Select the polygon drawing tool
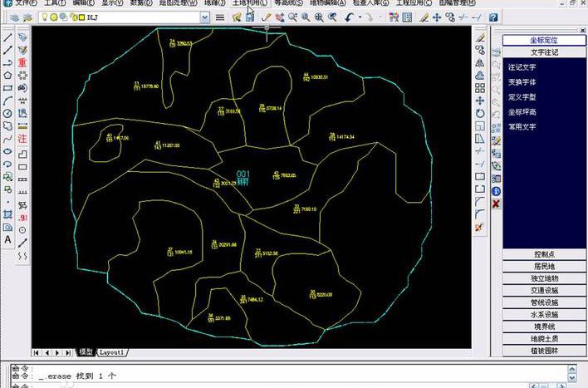The height and width of the screenshot is (388, 588). click(7, 75)
